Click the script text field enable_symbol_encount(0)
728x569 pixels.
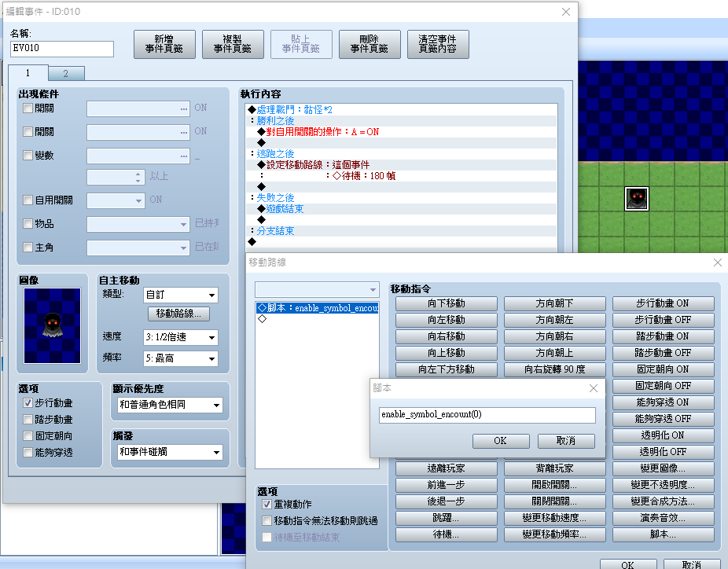tap(487, 415)
